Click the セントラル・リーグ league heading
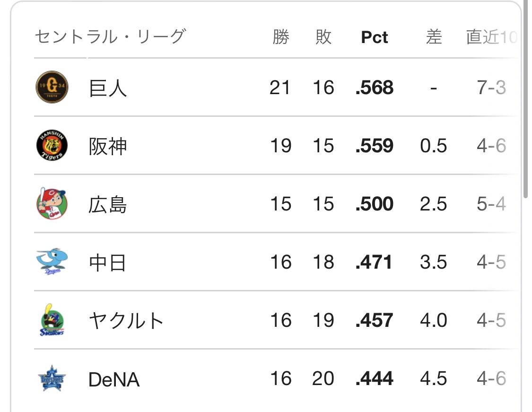Image resolution: width=532 pixels, height=412 pixels. (110, 36)
